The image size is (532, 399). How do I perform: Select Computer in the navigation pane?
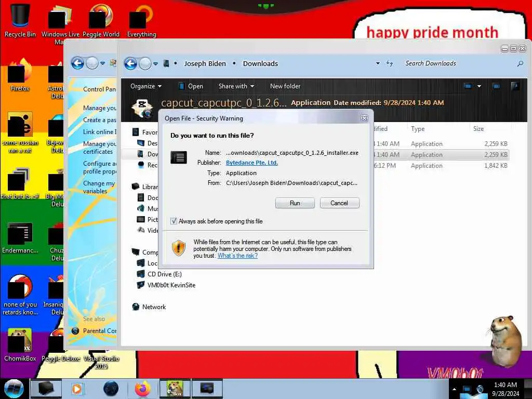150,252
